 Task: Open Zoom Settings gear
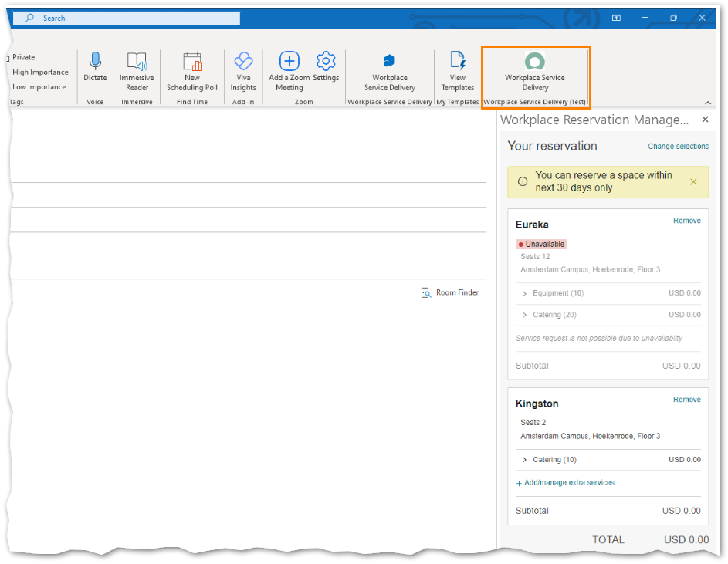[x=326, y=62]
